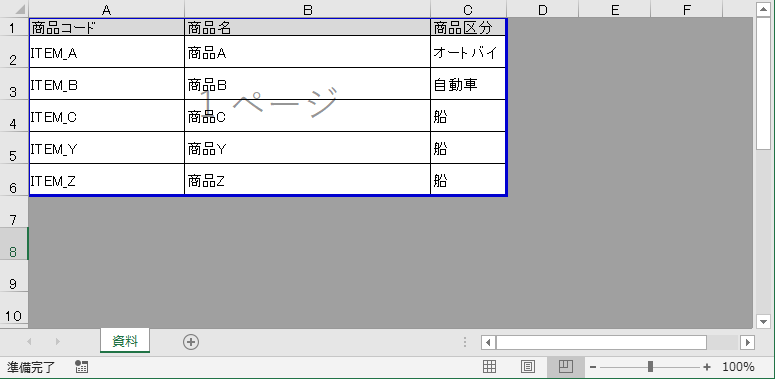
Task: Select column E header
Action: pos(615,9)
